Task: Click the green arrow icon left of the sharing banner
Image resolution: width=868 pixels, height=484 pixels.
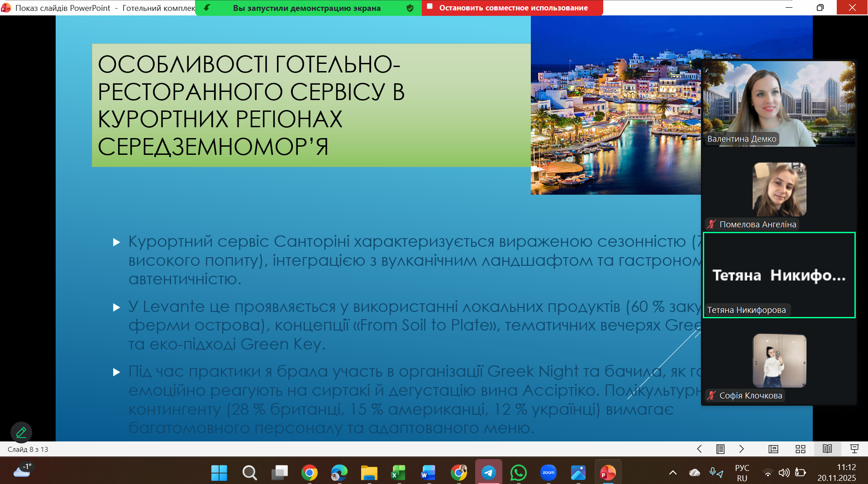Action: pos(207,8)
